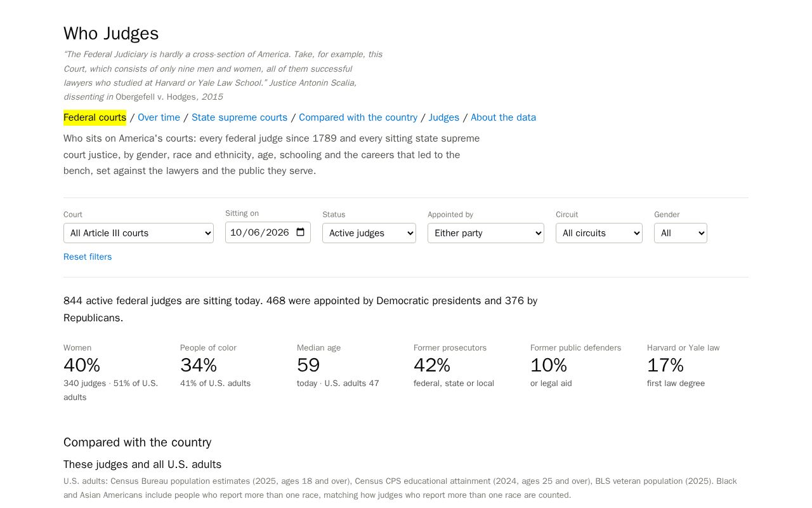Open About the data page

click(x=503, y=117)
